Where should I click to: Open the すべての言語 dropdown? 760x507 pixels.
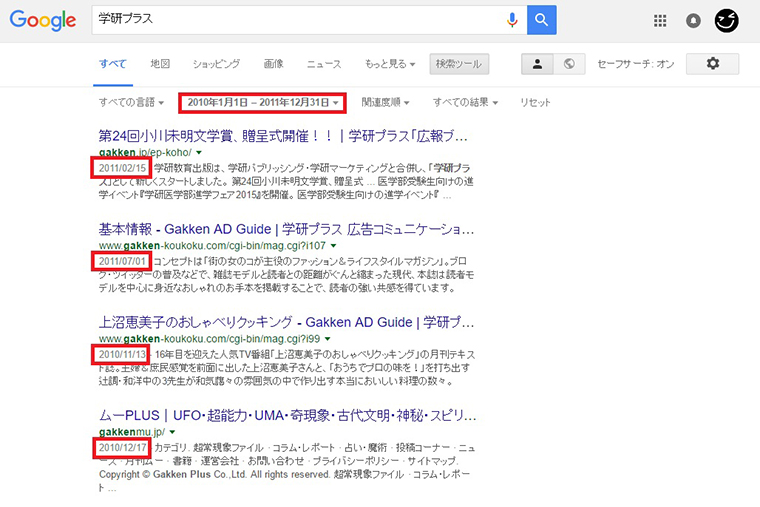(131, 102)
